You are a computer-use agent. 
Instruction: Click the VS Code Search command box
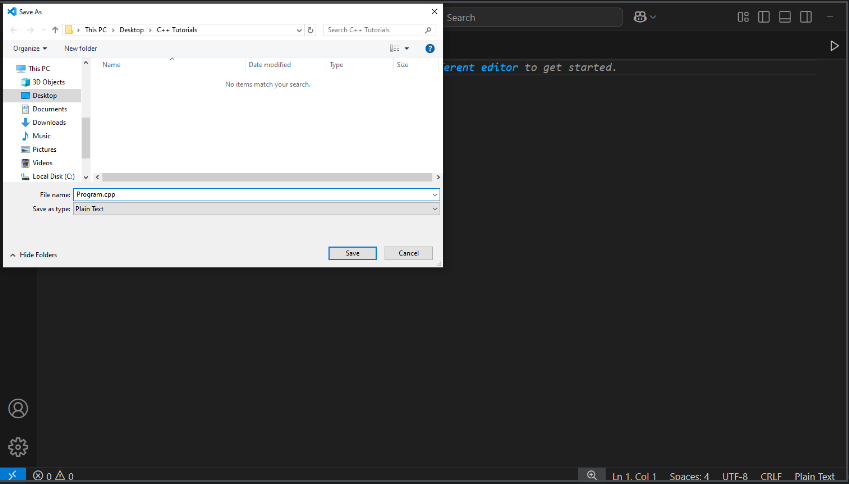(533, 17)
